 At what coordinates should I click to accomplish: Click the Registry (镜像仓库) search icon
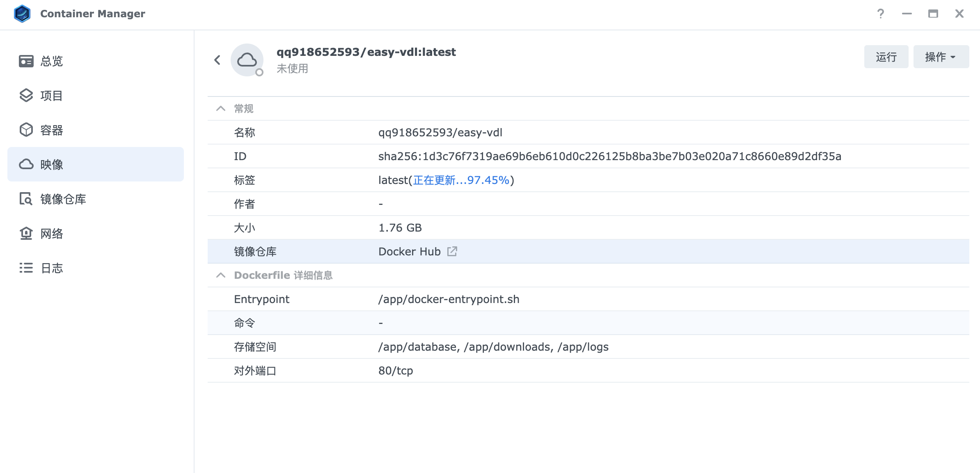pos(26,199)
